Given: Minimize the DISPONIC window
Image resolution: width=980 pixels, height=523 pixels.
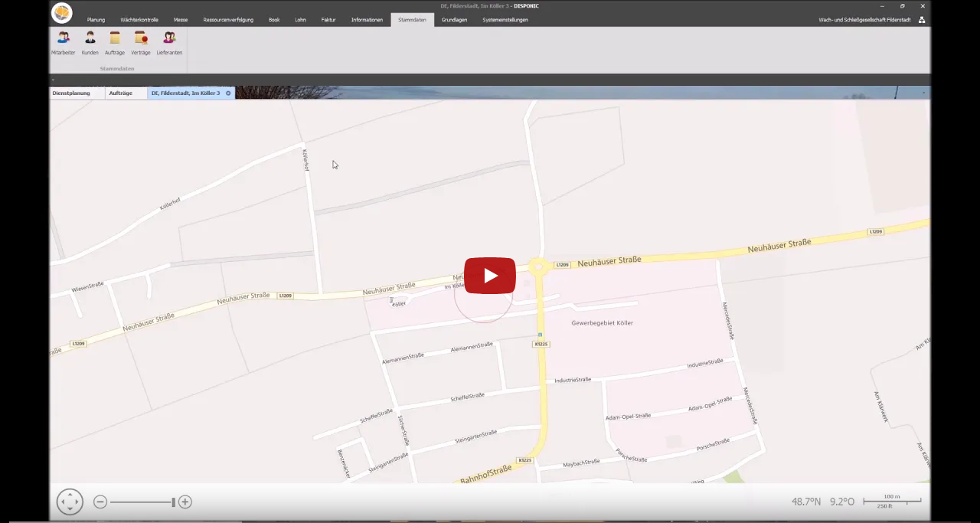Looking at the screenshot, I should click(x=881, y=6).
